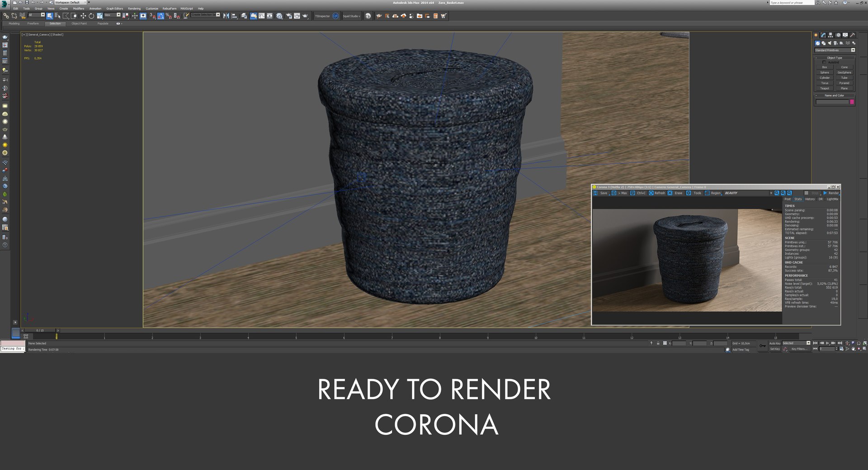This screenshot has height=470, width=868.
Task: Open the MAXScript menu
Action: (x=187, y=9)
